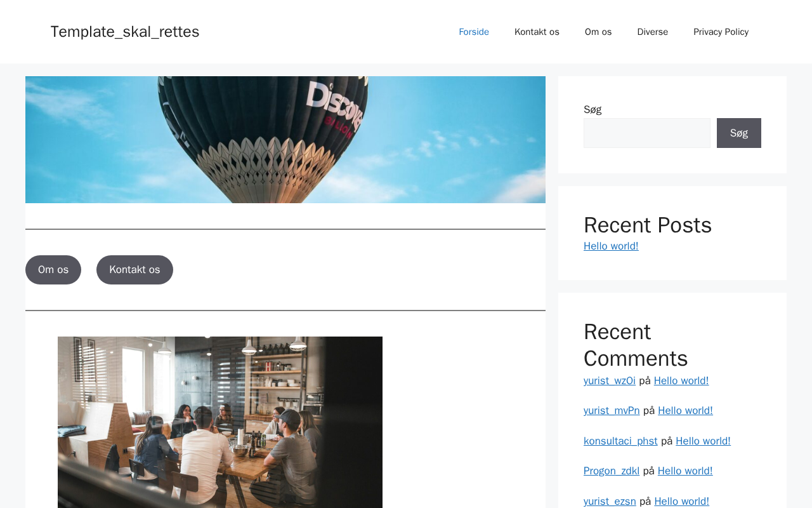The height and width of the screenshot is (508, 812).
Task: Open Hello world! link beside Progon_zdkl
Action: pos(685,471)
